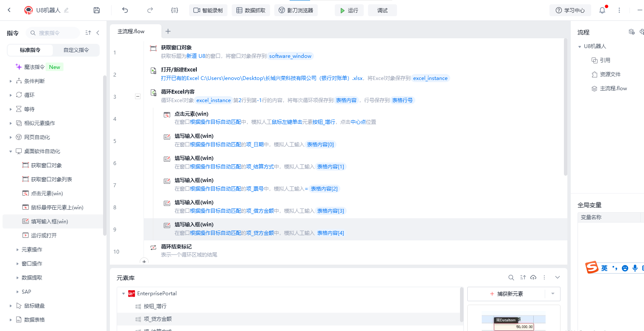Image resolution: width=644 pixels, height=331 pixels.
Task: Select the 运行或打开 command
Action: pos(39,235)
